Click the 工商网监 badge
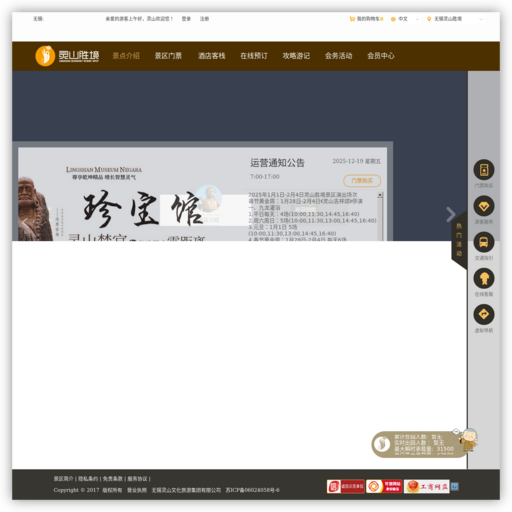The width and height of the screenshot is (512, 512). (427, 487)
